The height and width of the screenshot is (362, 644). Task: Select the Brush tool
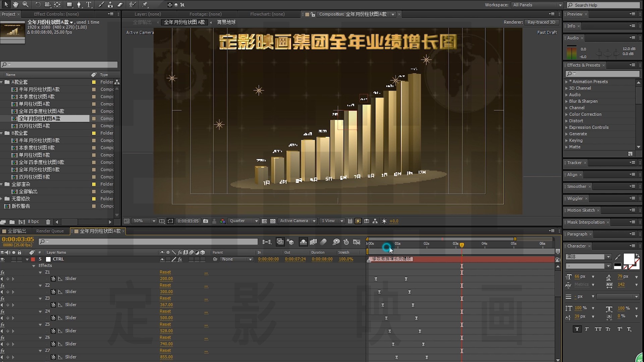click(101, 4)
